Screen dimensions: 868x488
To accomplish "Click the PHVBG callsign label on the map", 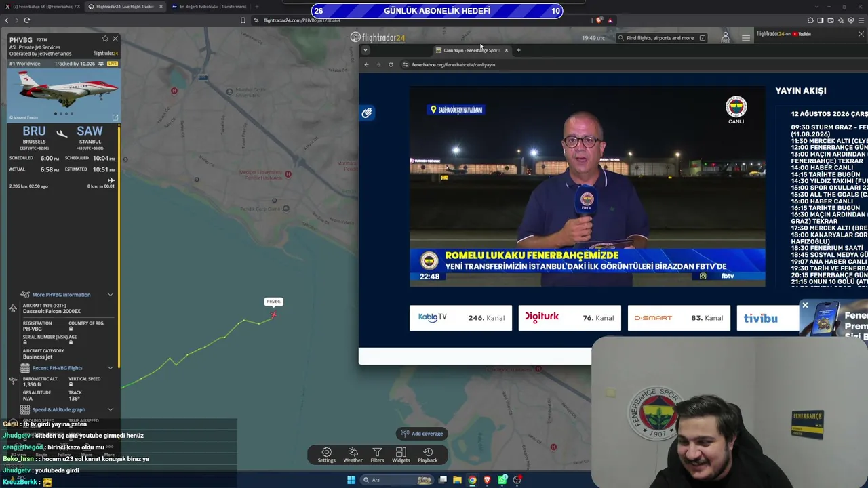I will (274, 302).
